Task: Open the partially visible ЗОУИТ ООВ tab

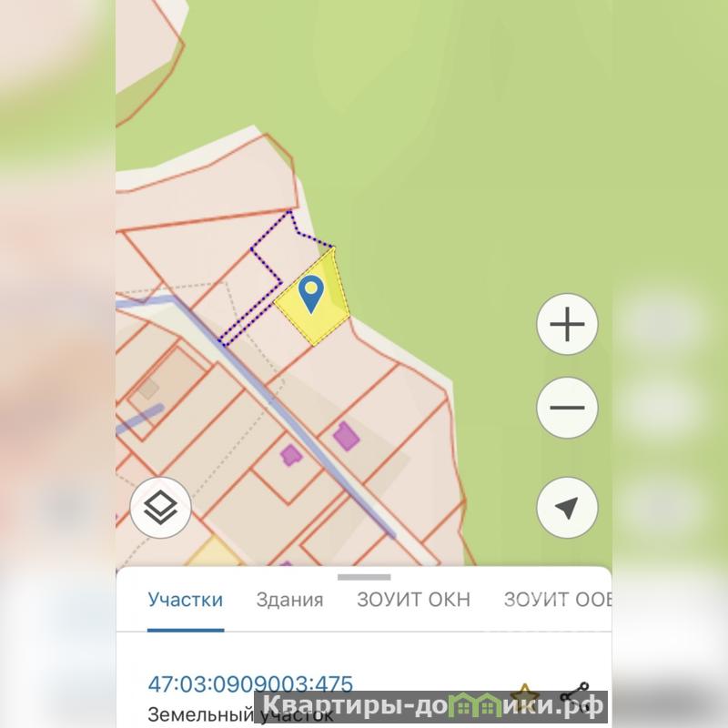Action: tap(558, 600)
